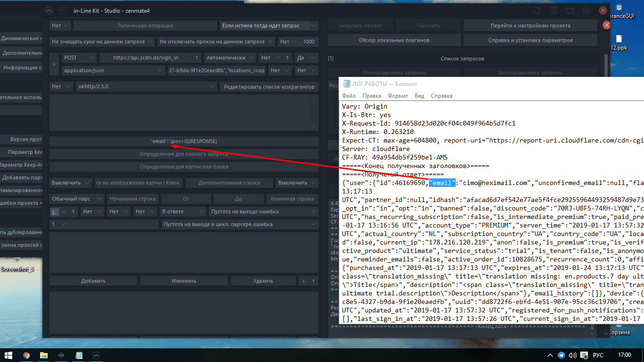Open the Справка menu in Notepad

click(x=442, y=96)
